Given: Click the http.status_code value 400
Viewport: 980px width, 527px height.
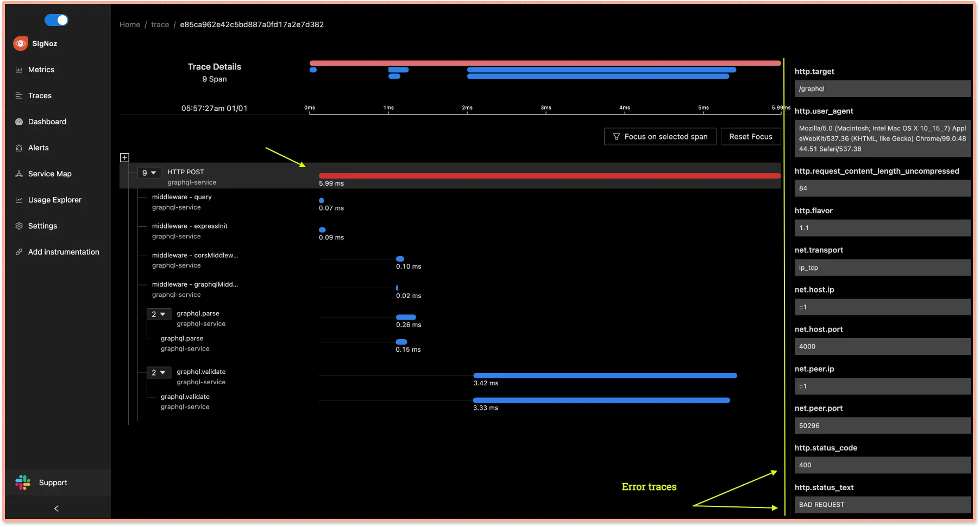Looking at the screenshot, I should (882, 465).
